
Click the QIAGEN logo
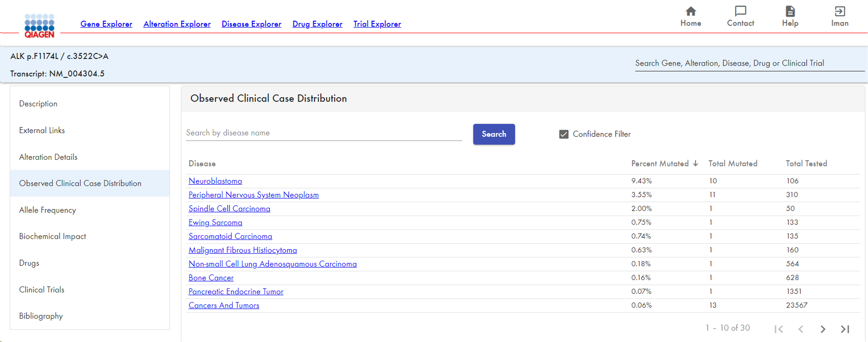tap(39, 26)
